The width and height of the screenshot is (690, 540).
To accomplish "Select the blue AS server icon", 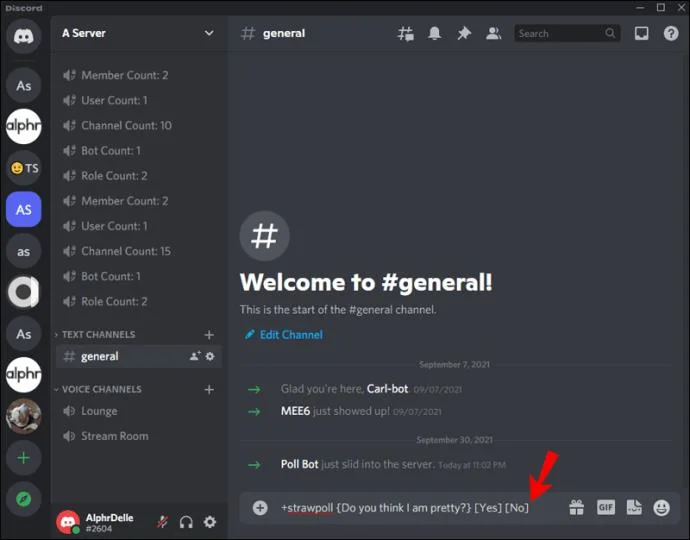I will (x=24, y=209).
